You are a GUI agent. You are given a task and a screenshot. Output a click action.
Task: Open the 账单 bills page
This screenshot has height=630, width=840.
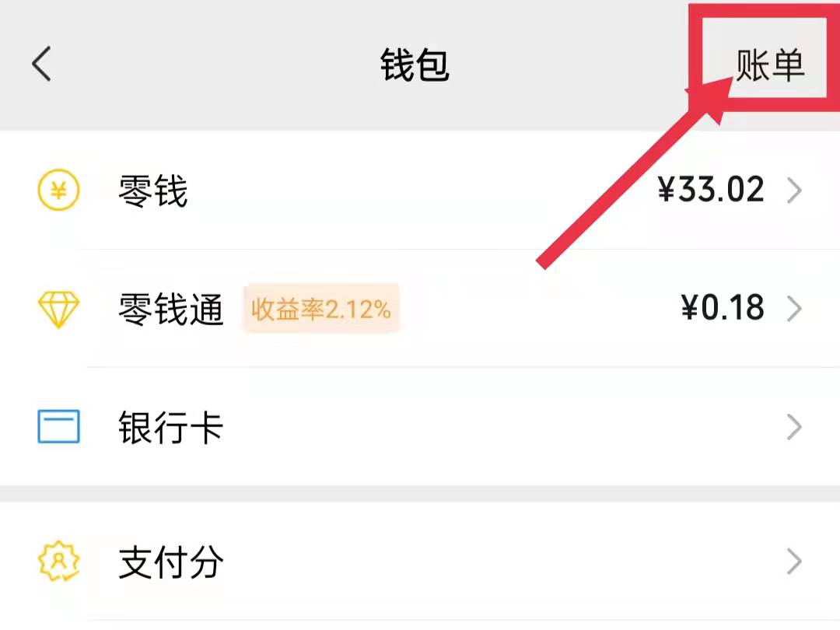tap(769, 65)
